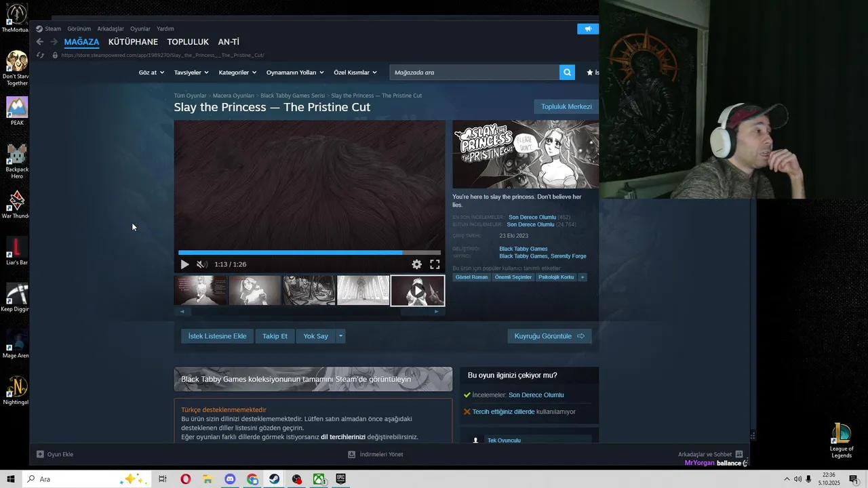Click dil tercihlerinizi link

tap(343, 437)
